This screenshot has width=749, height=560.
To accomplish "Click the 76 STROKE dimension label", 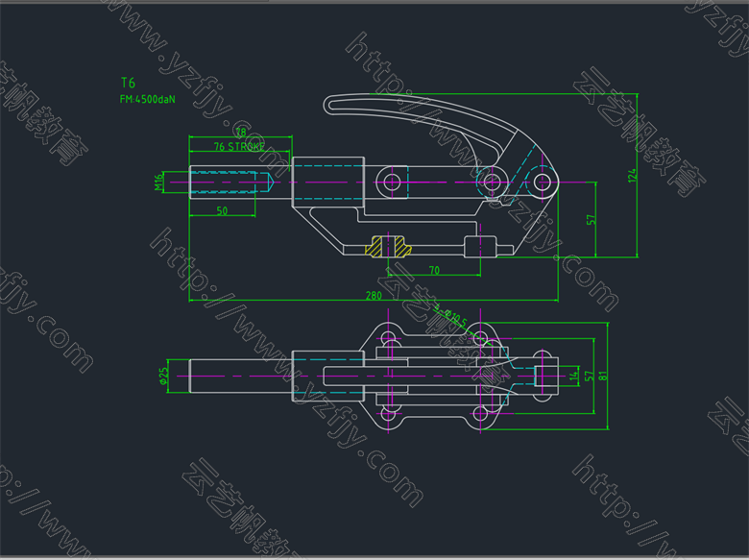I will 239,146.
